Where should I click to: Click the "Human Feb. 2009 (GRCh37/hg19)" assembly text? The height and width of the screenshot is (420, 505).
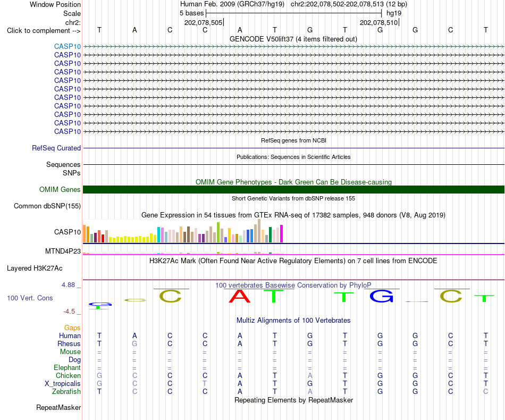click(x=232, y=4)
